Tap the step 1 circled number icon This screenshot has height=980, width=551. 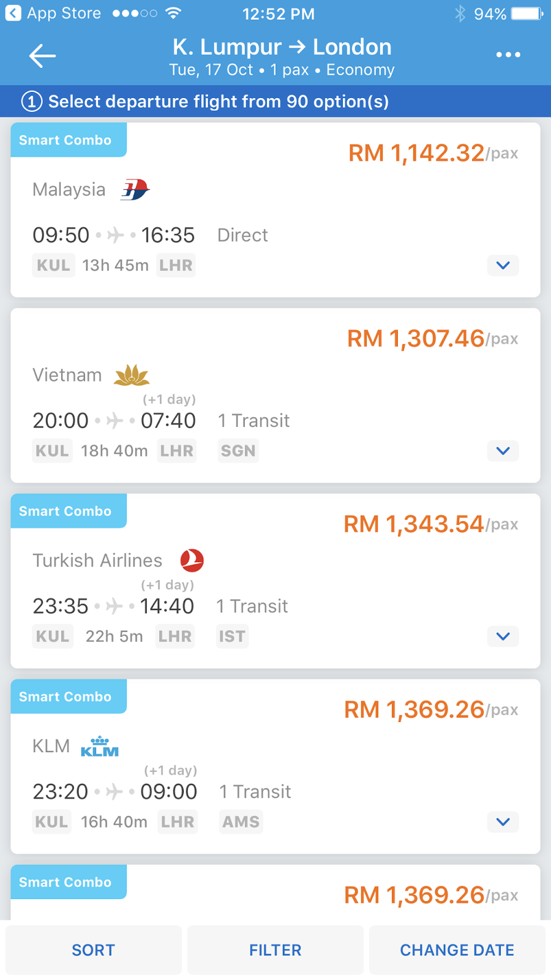32,102
